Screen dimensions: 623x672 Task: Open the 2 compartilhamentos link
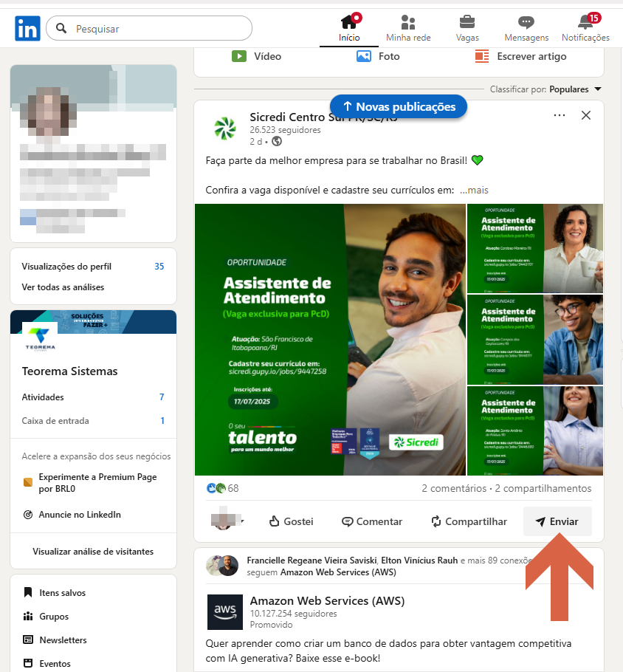pos(543,488)
